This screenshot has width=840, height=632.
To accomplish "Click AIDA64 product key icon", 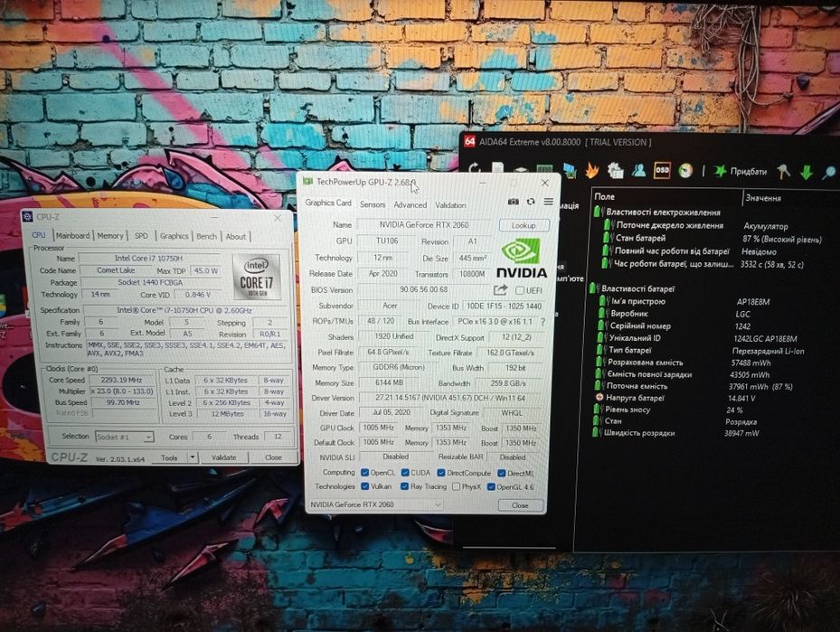I will coord(783,172).
